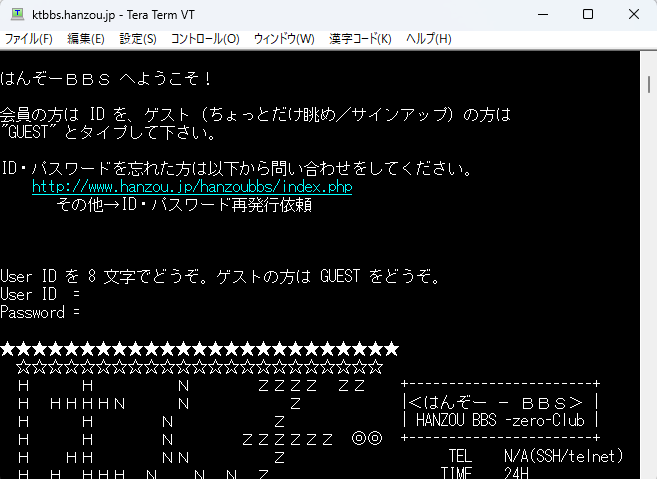Viewport: 657px width, 479px height.
Task: Open the ファイル(F) menu
Action: pyautogui.click(x=29, y=39)
